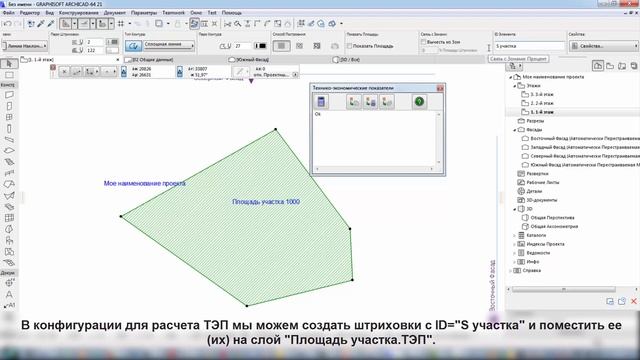The width and height of the screenshot is (640, 360).
Task: Open Рабочие Листы in Navigator
Action: click(538, 182)
